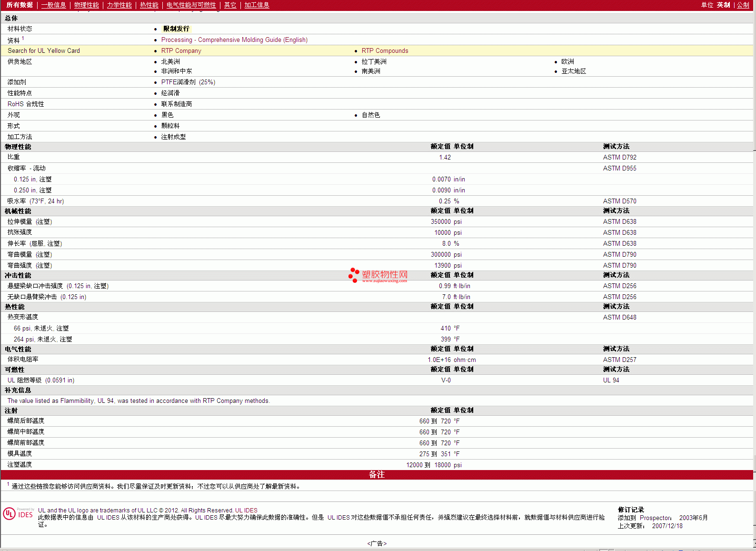Select 模具温度 row label

pos(20,454)
